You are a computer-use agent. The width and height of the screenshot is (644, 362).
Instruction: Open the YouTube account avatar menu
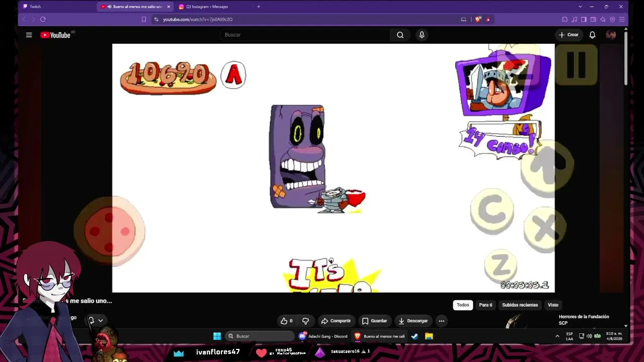pyautogui.click(x=611, y=35)
